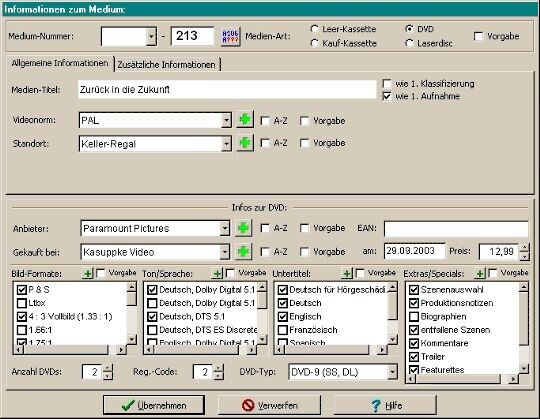Add an Untertitel entry with plus icon
Screen dimensions: 540x419
point(347,274)
